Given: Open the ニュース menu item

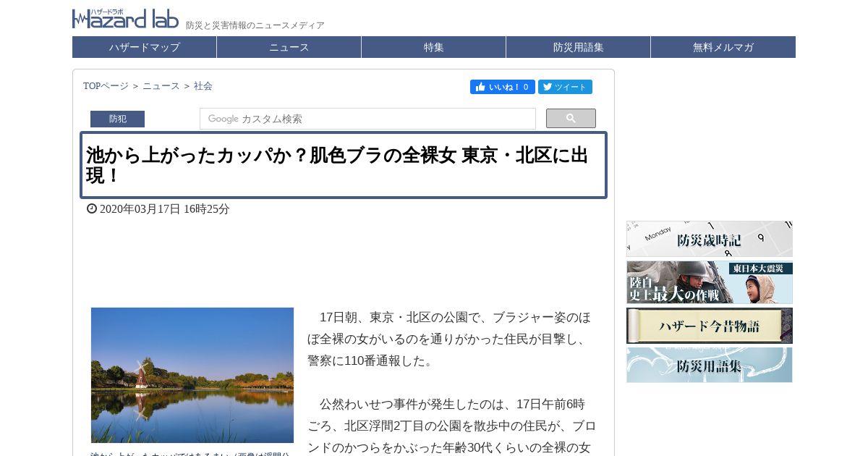Looking at the screenshot, I should click(x=289, y=47).
